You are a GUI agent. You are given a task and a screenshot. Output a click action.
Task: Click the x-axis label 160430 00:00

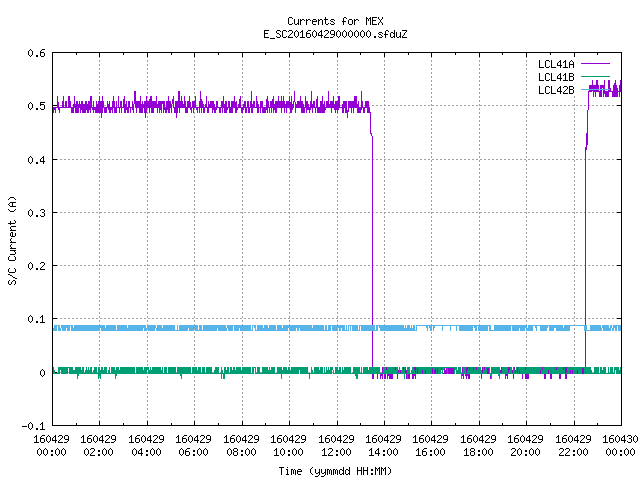point(620,446)
